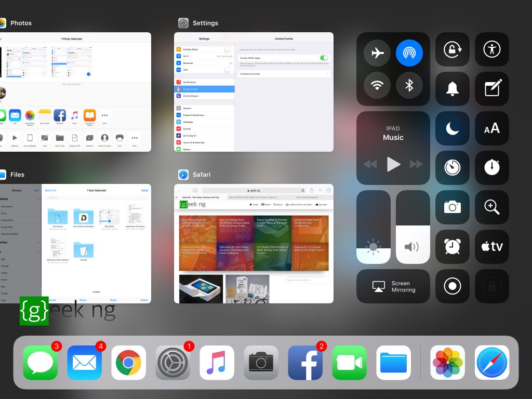Open new Note compose control
This screenshot has height=399, width=532.
491,88
